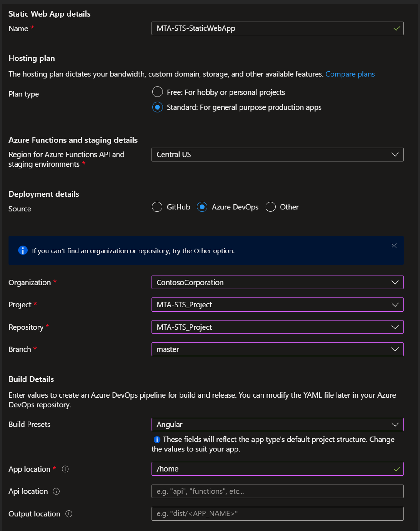
Task: Expand the Build Presets Angular dropdown
Action: coord(277,425)
